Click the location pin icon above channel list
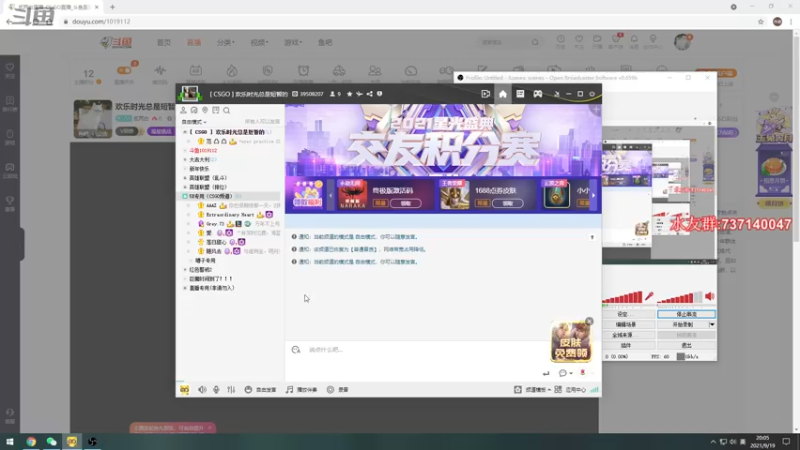Viewport: 800px width, 450px height. (205, 110)
